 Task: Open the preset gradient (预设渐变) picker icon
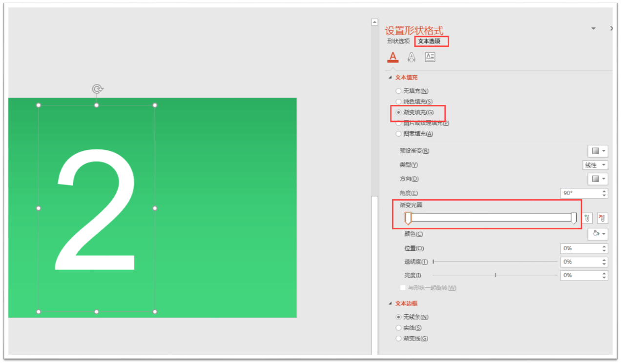click(x=598, y=151)
